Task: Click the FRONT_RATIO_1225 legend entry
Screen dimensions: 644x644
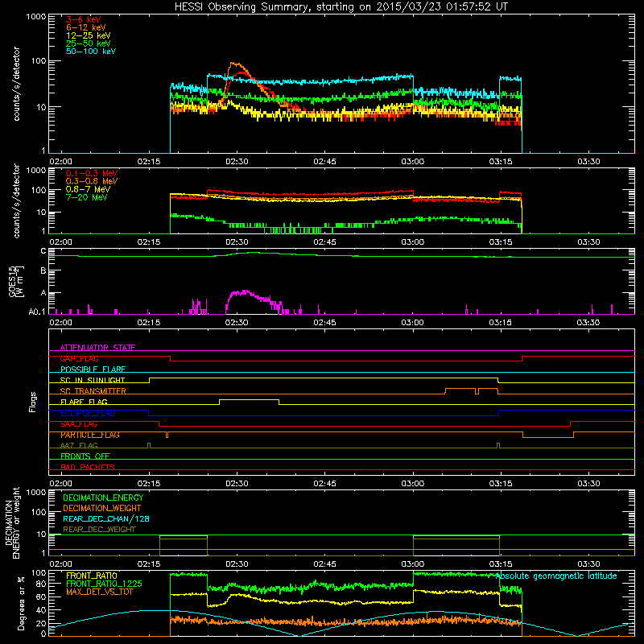Action: (104, 584)
